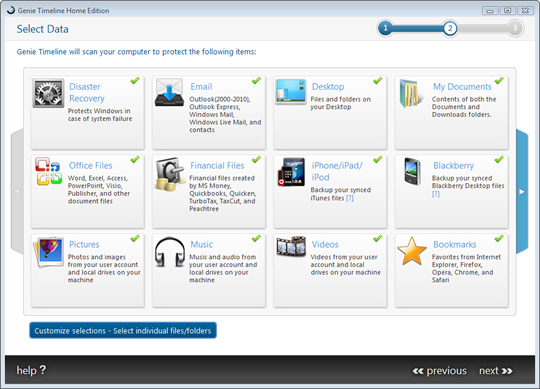Viewport: 540px width, 389px height.
Task: Uncheck the iPhone/iPad/iPod green checkmark
Action: [378, 159]
